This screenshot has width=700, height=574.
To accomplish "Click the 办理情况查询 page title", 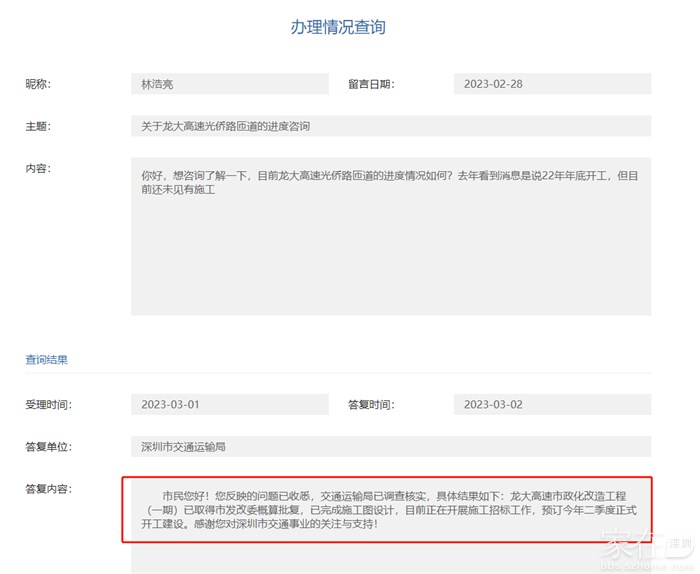I will click(337, 28).
